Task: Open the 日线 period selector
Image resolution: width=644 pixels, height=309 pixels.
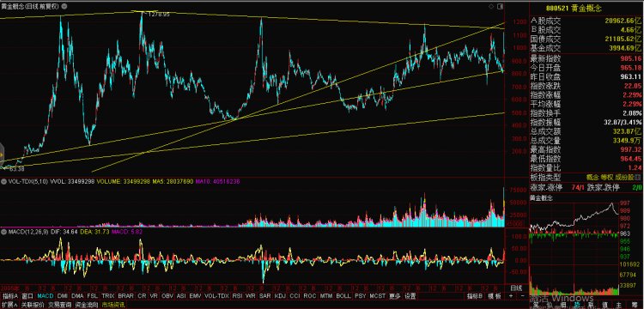Action: tap(516, 288)
